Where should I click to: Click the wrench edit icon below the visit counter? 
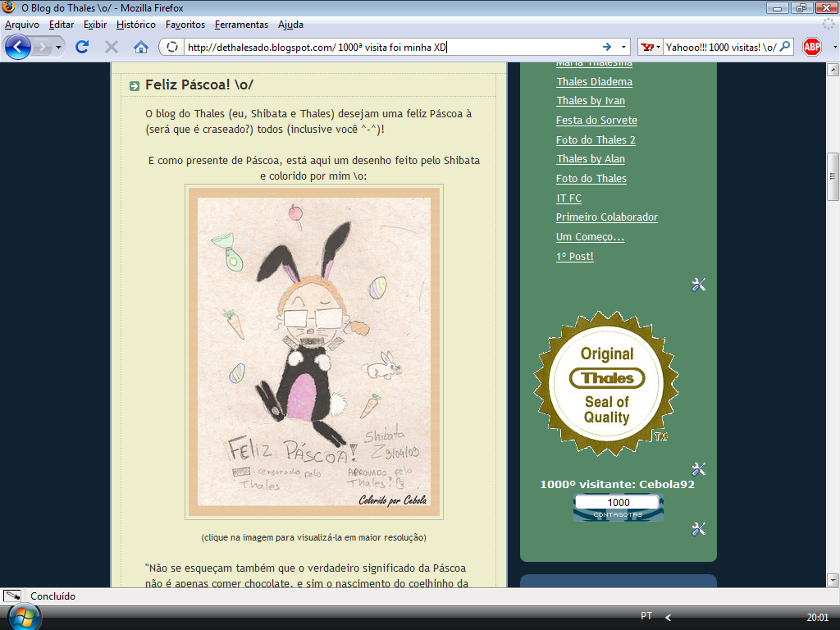coord(698,529)
